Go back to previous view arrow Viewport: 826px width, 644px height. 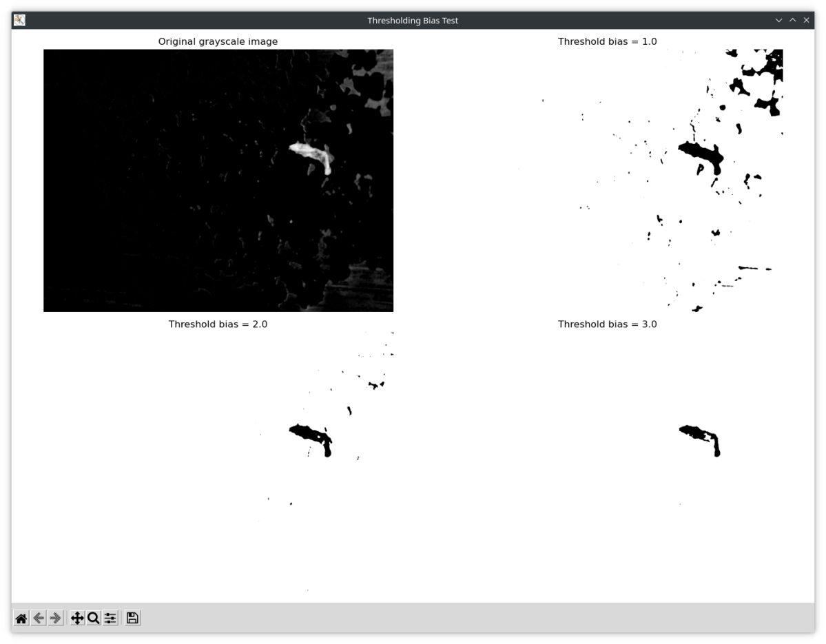pyautogui.click(x=39, y=619)
